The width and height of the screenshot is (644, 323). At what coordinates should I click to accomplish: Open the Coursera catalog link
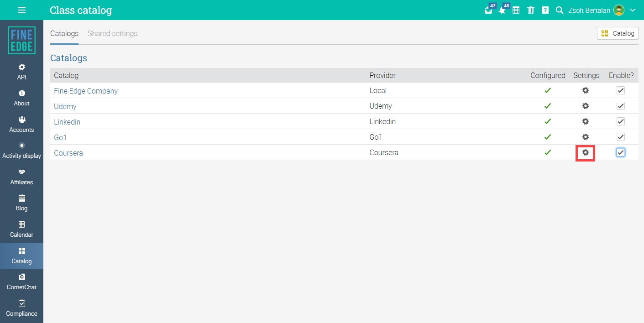tap(68, 153)
